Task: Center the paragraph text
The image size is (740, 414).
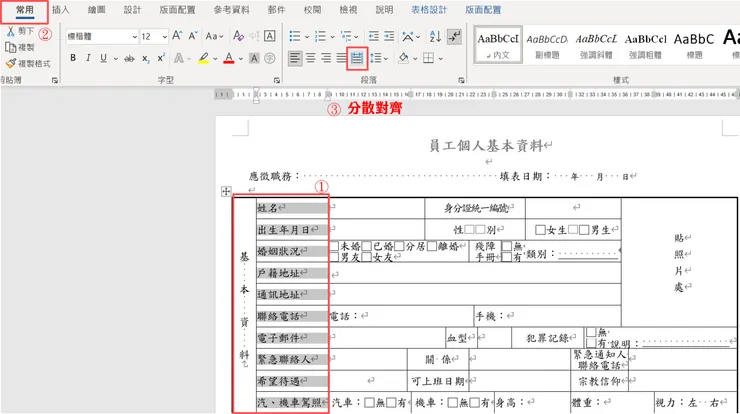Action: coord(311,59)
